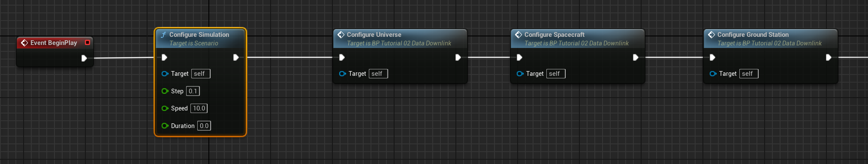Click the green Step float pin
Image resolution: width=868 pixels, height=164 pixels.
pos(165,91)
